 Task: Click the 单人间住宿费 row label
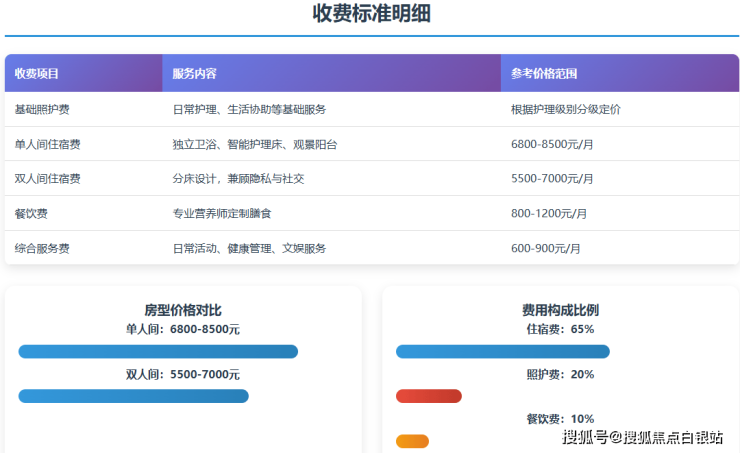click(x=48, y=144)
